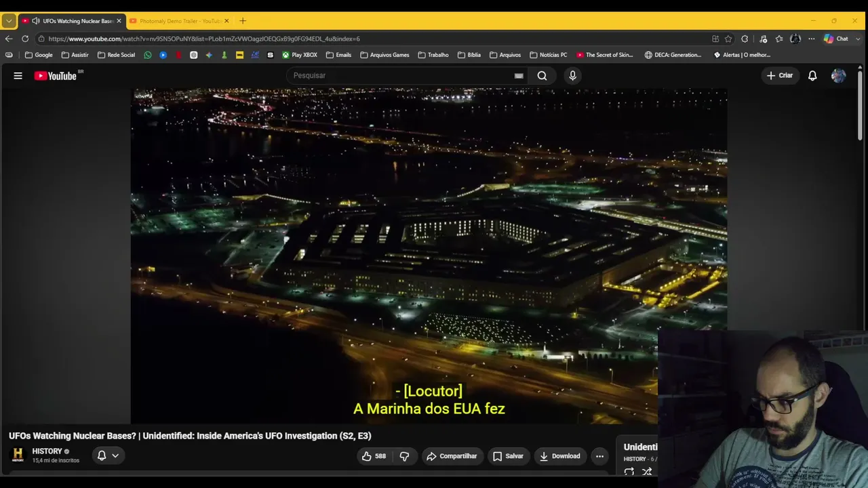Image resolution: width=868 pixels, height=488 pixels.
Task: Open the HISTORY channel avatar
Action: pyautogui.click(x=18, y=455)
